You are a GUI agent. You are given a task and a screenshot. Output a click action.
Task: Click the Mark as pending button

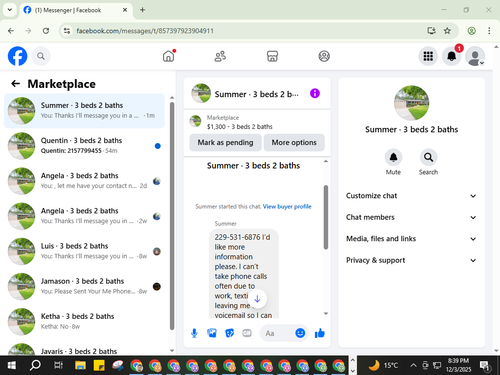pyautogui.click(x=225, y=143)
